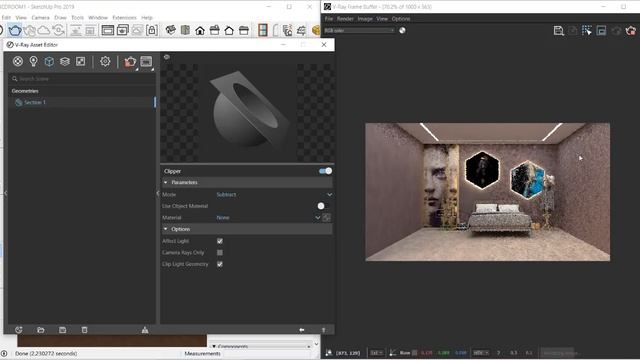Open the HDR mode dropdown in Frame Buffer status bar
Image resolution: width=640 pixels, height=360 pixels.
[x=480, y=353]
